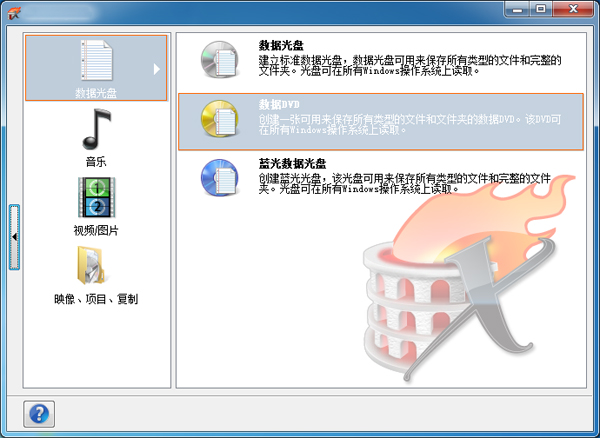This screenshot has height=438, width=600.
Task: Click the description starting with 创建一张可用来保存
Action: tap(410, 125)
